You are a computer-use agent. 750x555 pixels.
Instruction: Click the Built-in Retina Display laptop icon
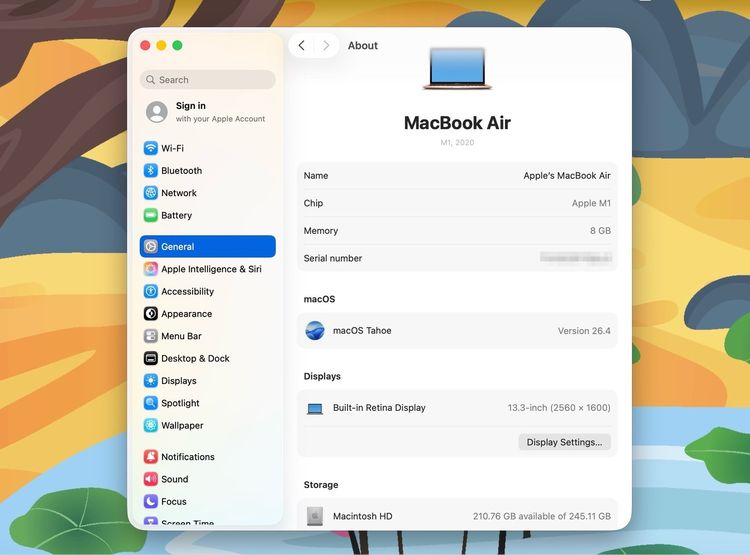(x=315, y=408)
